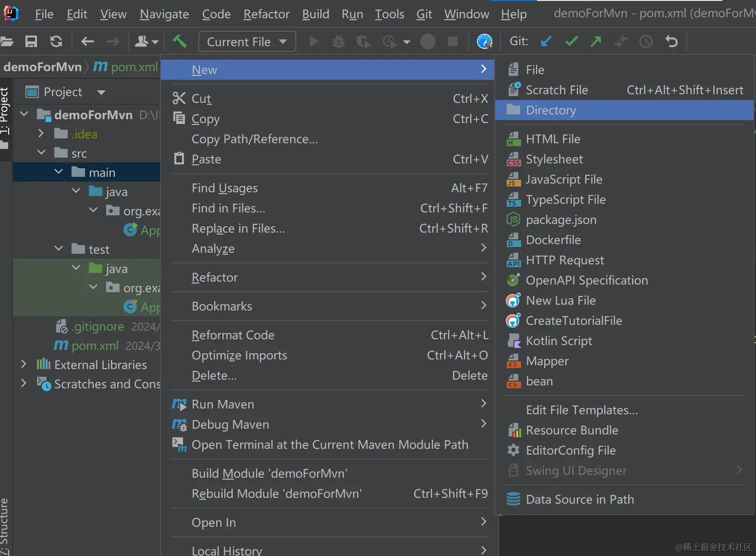Image resolution: width=756 pixels, height=556 pixels.
Task: Click the green Build hammer icon
Action: (x=180, y=42)
